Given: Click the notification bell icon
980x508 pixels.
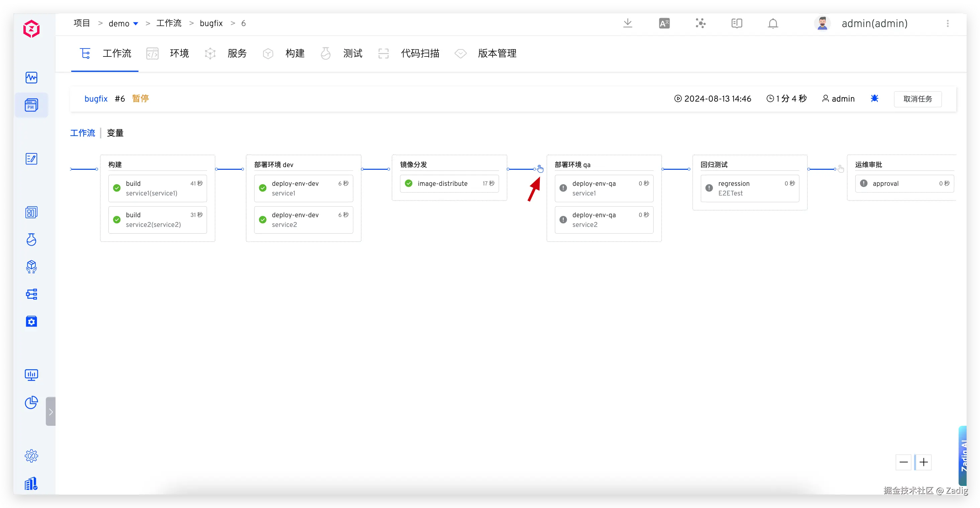Looking at the screenshot, I should point(773,24).
